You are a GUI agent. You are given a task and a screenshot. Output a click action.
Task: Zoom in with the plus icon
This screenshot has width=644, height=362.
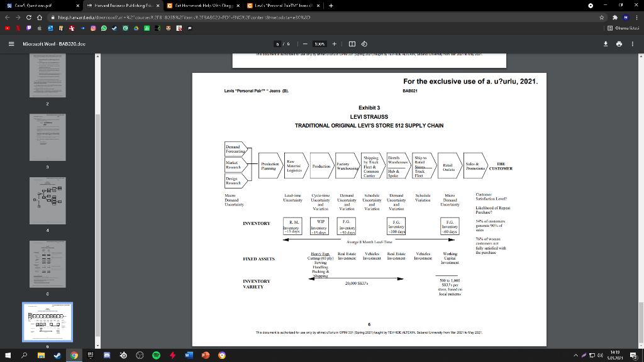coord(334,44)
